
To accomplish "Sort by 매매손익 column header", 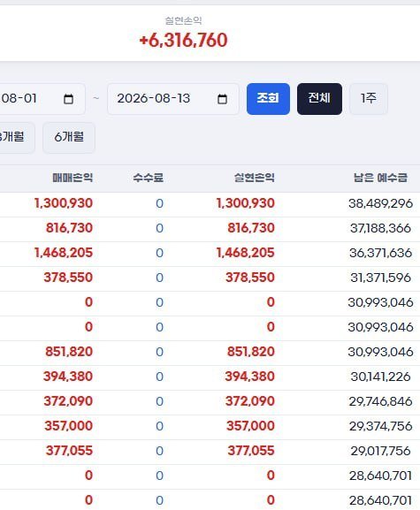I will pyautogui.click(x=73, y=178).
